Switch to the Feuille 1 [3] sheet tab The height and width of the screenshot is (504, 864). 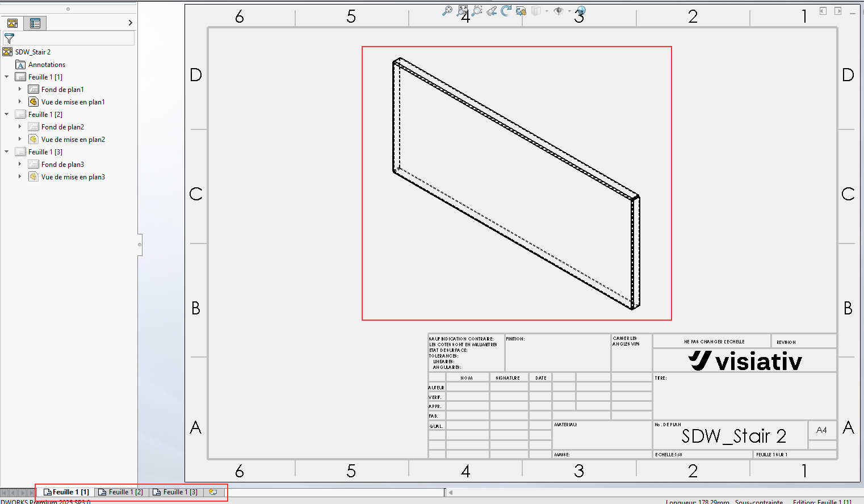(x=175, y=492)
